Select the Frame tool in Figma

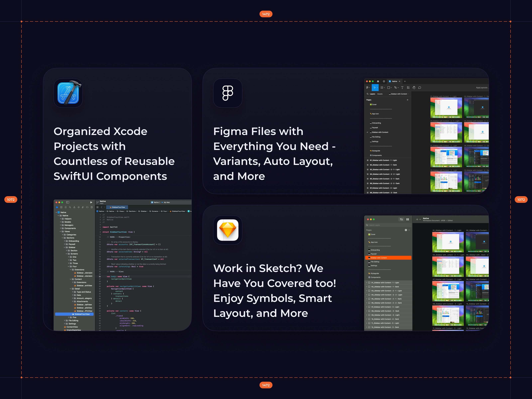pyautogui.click(x=382, y=88)
